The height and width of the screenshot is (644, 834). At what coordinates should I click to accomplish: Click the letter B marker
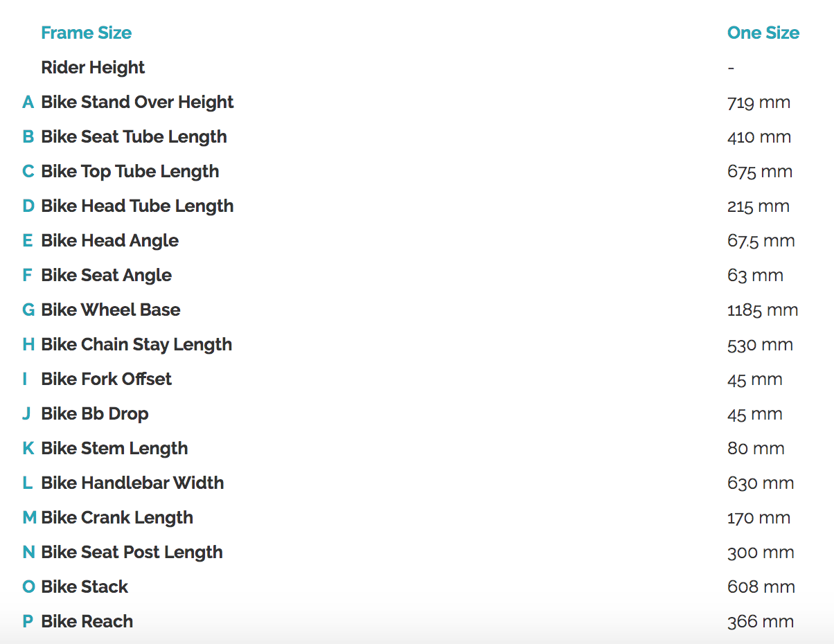28,137
